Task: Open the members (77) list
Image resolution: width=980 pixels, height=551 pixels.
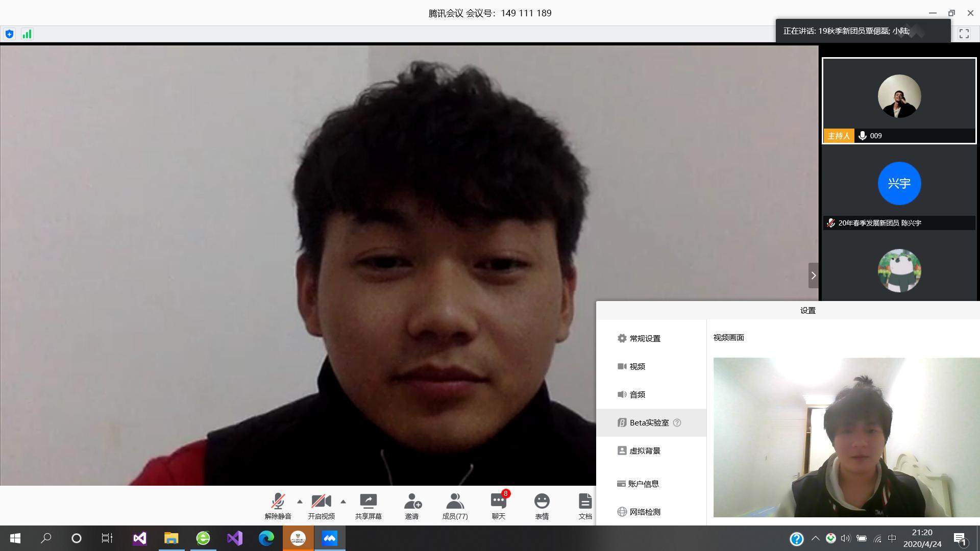Action: click(x=455, y=502)
